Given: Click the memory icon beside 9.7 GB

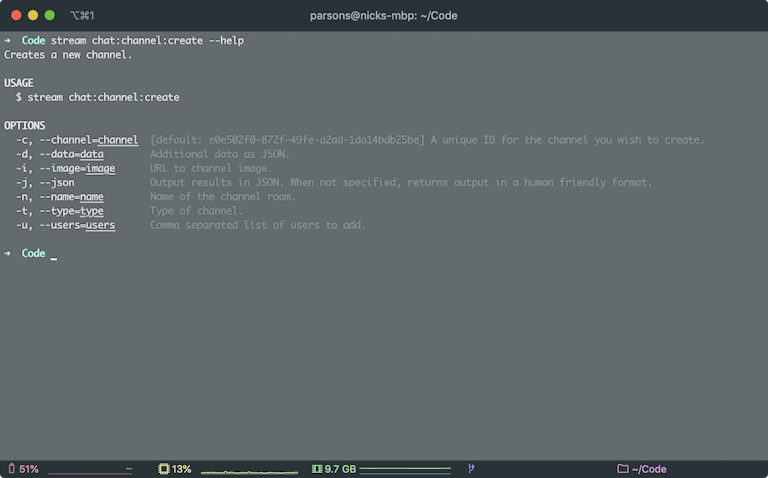Looking at the screenshot, I should [x=317, y=469].
